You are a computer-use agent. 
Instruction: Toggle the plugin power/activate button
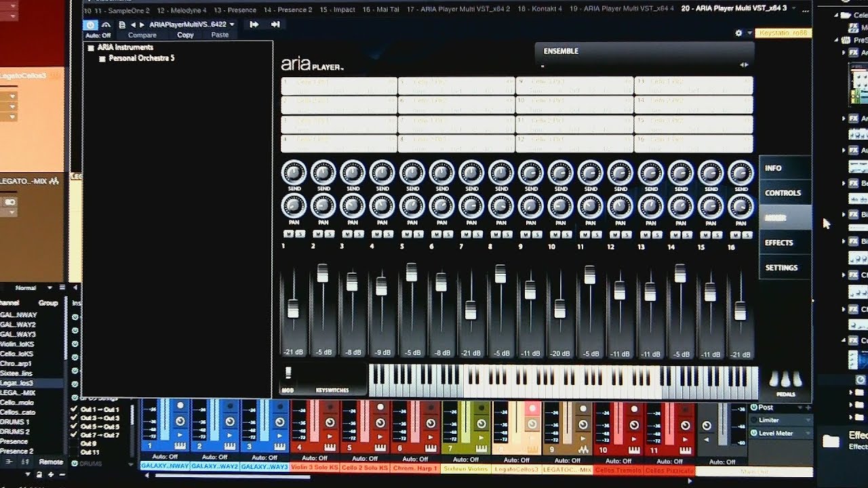90,24
